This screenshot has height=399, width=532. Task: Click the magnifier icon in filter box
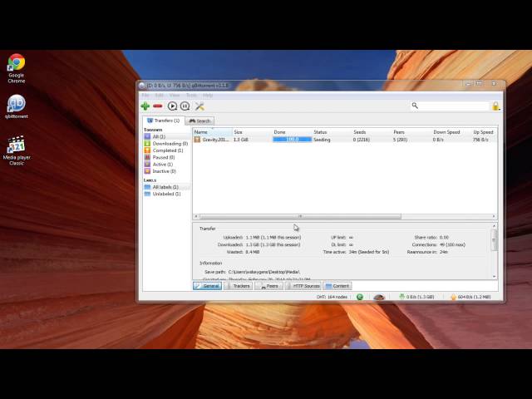coord(415,106)
